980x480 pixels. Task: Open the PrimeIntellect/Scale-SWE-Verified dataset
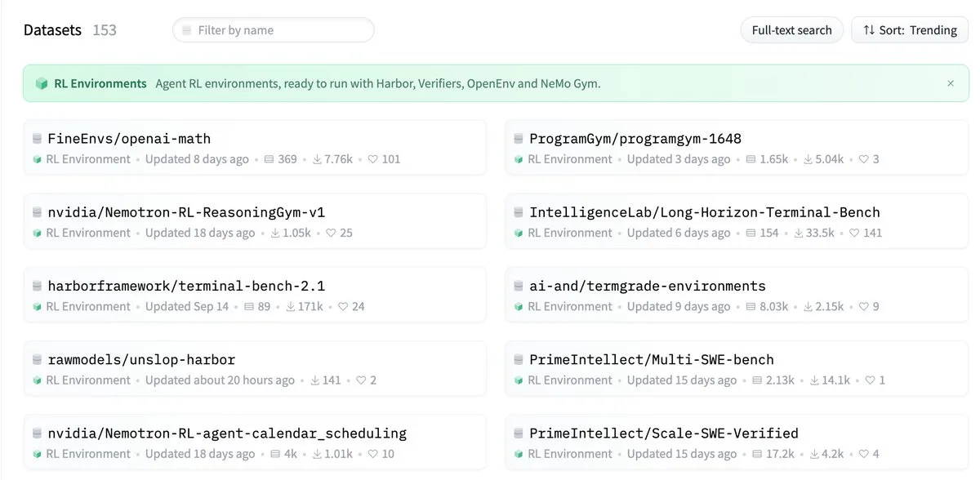coord(664,433)
